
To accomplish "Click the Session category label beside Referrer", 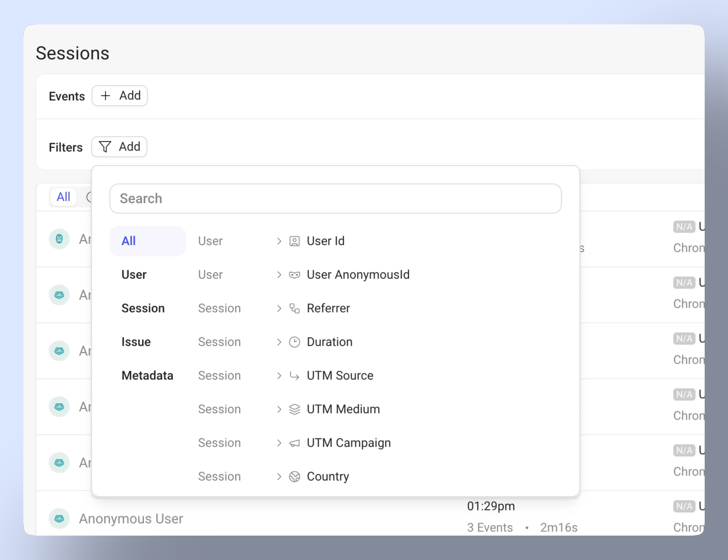I will pyautogui.click(x=220, y=308).
